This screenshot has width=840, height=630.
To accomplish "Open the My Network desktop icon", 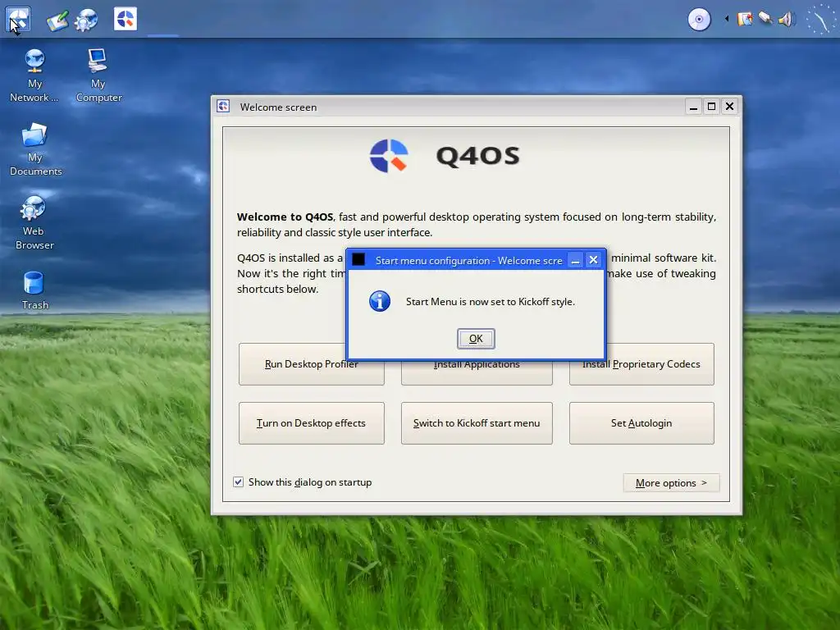I will [34, 75].
